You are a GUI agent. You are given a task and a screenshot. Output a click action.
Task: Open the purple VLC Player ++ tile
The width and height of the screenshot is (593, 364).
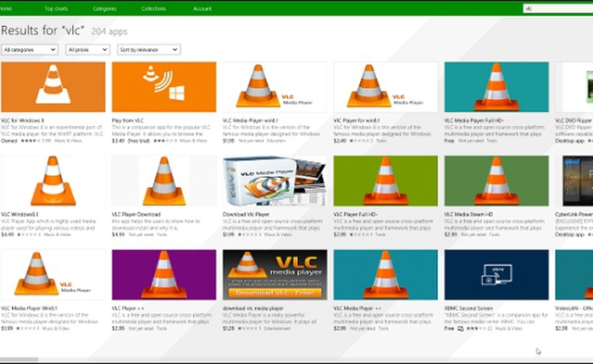tap(164, 275)
